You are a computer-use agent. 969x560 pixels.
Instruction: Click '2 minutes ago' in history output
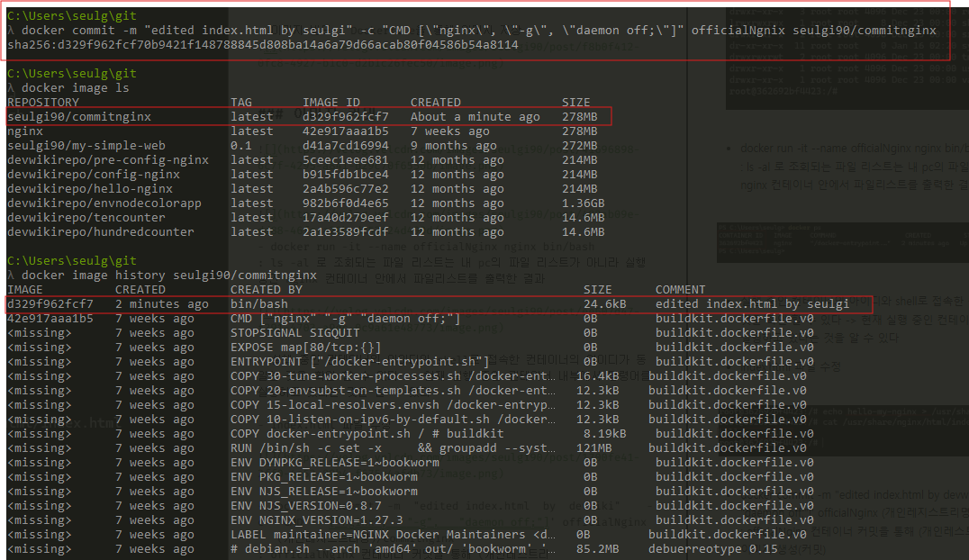(x=162, y=304)
